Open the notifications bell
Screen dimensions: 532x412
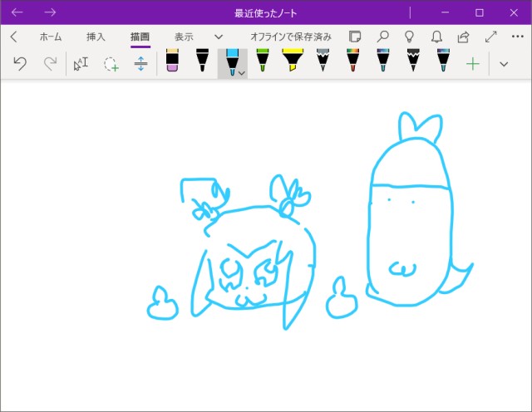click(436, 37)
